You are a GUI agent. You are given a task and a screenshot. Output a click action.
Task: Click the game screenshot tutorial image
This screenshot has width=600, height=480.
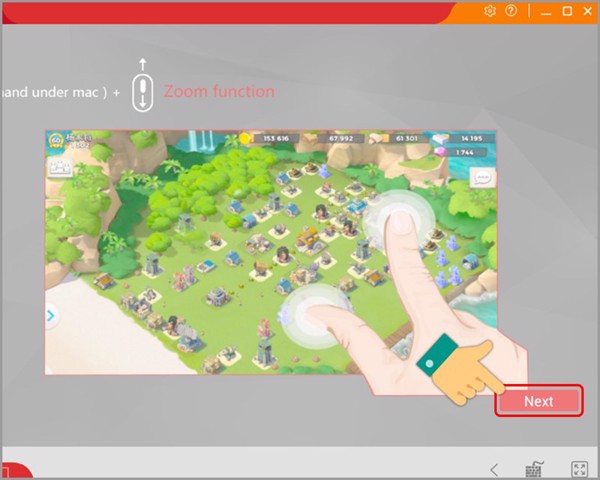click(271, 252)
